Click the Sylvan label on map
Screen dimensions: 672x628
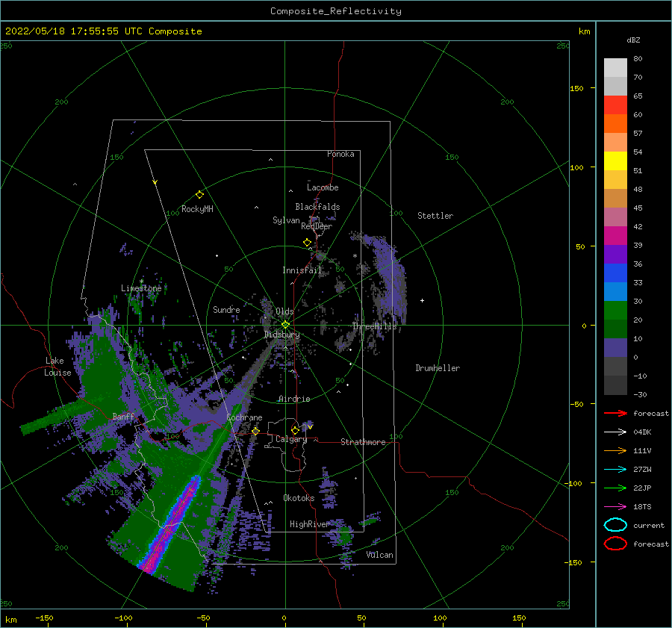click(x=286, y=220)
